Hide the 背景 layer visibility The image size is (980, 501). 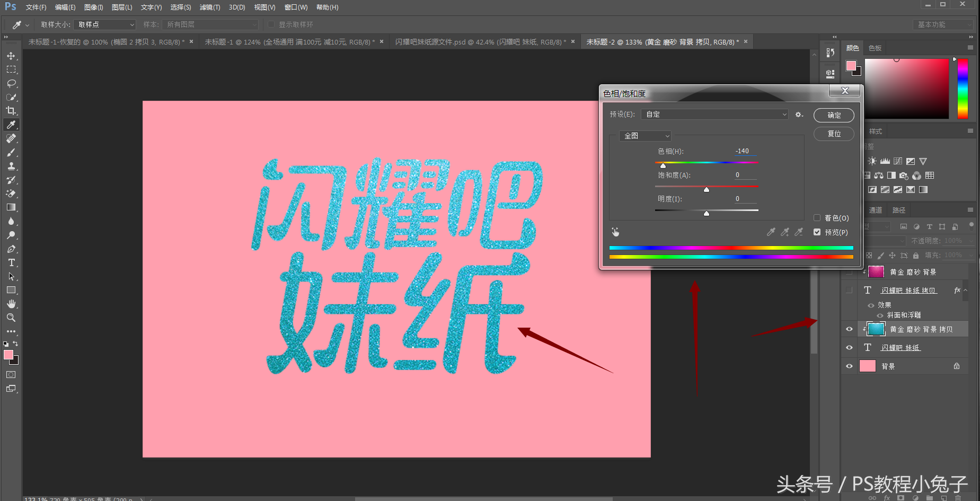click(x=850, y=366)
